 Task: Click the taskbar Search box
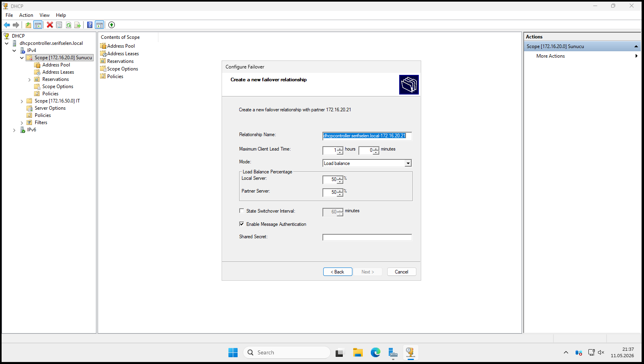pos(286,352)
